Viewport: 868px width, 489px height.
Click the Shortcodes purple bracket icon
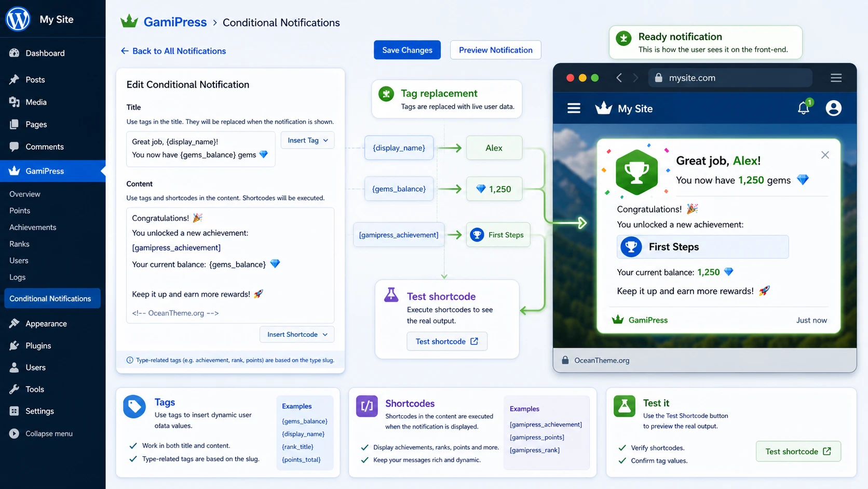[367, 406]
